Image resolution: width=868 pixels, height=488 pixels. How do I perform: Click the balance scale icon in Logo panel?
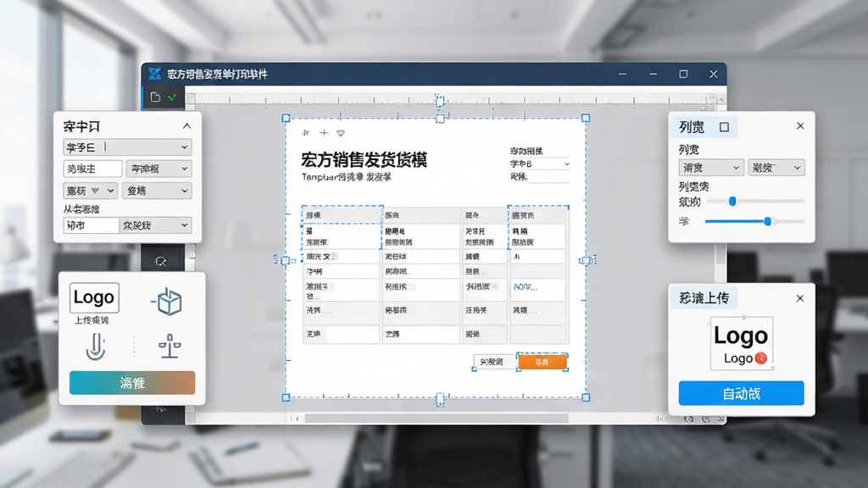coord(170,347)
